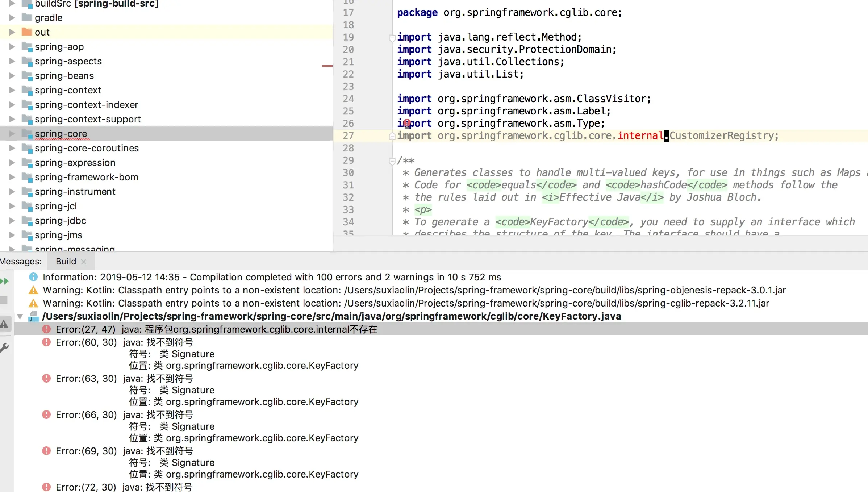Close the Build messages tab
Viewport: 868px width, 492px height.
point(84,262)
